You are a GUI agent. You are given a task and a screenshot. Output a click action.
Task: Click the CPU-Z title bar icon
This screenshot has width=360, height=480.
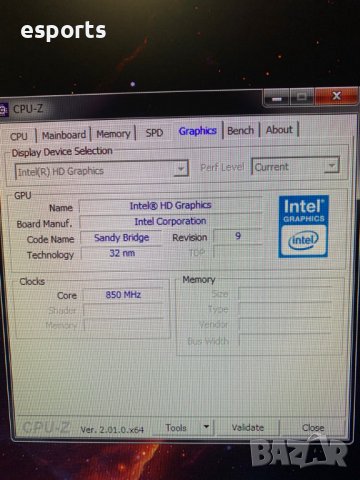3,110
